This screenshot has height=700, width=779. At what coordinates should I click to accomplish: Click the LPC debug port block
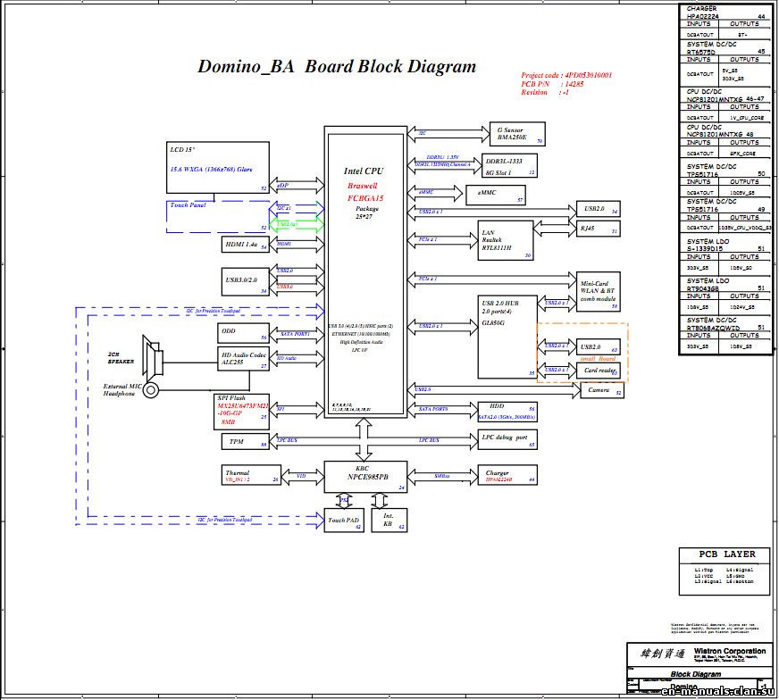click(507, 439)
